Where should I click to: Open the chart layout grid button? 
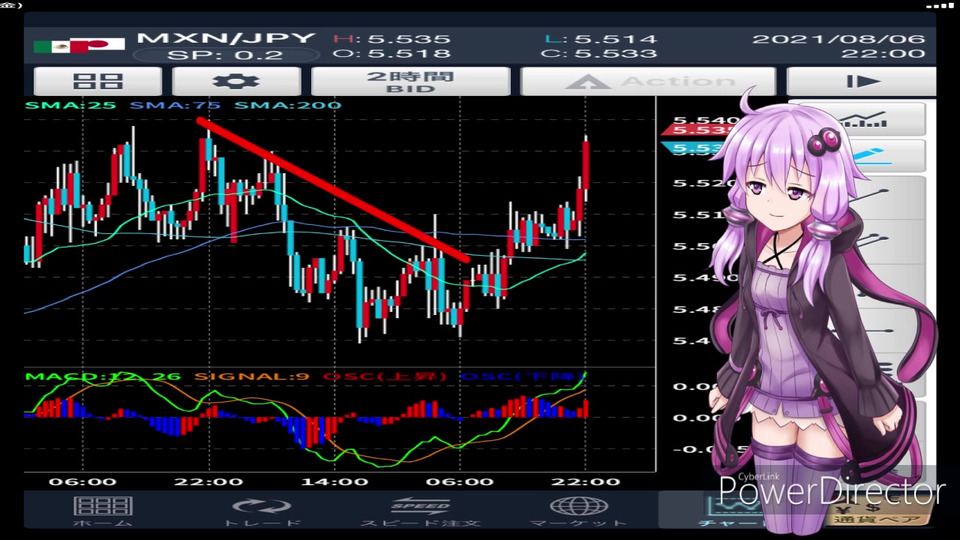click(x=98, y=81)
